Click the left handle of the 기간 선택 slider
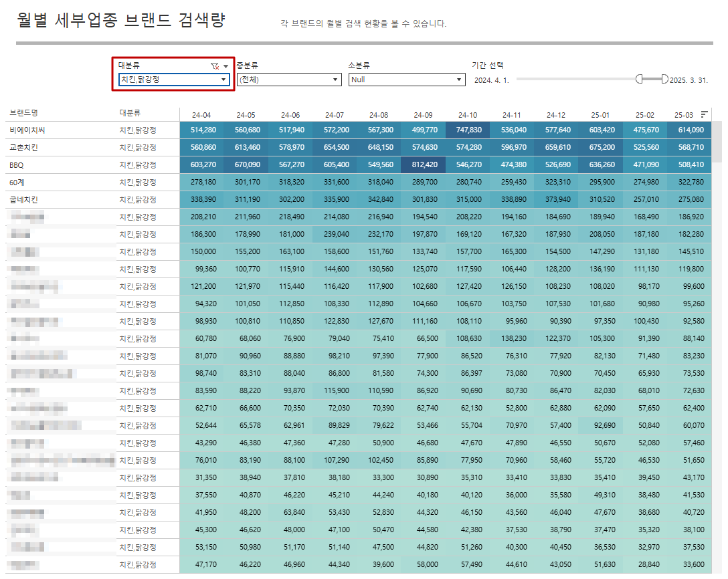Screen dimensions: 728x579 [x=639, y=79]
